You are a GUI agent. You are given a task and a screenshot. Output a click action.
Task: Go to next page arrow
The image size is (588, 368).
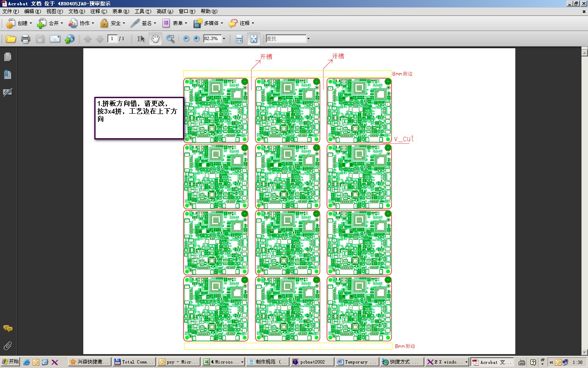(100, 39)
